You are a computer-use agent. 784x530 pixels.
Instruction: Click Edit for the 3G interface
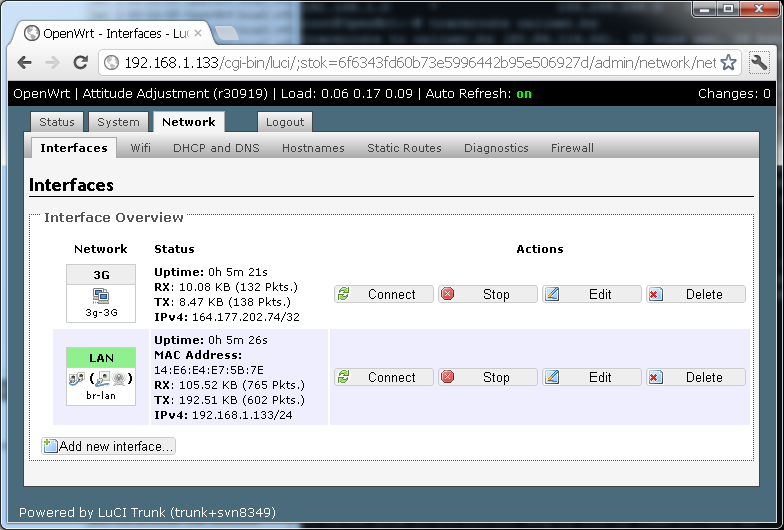click(592, 294)
